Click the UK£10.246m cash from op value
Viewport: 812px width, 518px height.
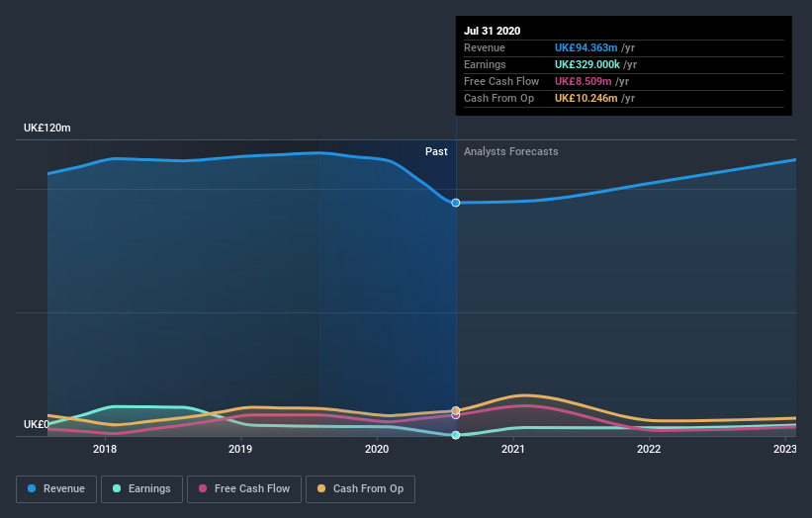point(586,98)
